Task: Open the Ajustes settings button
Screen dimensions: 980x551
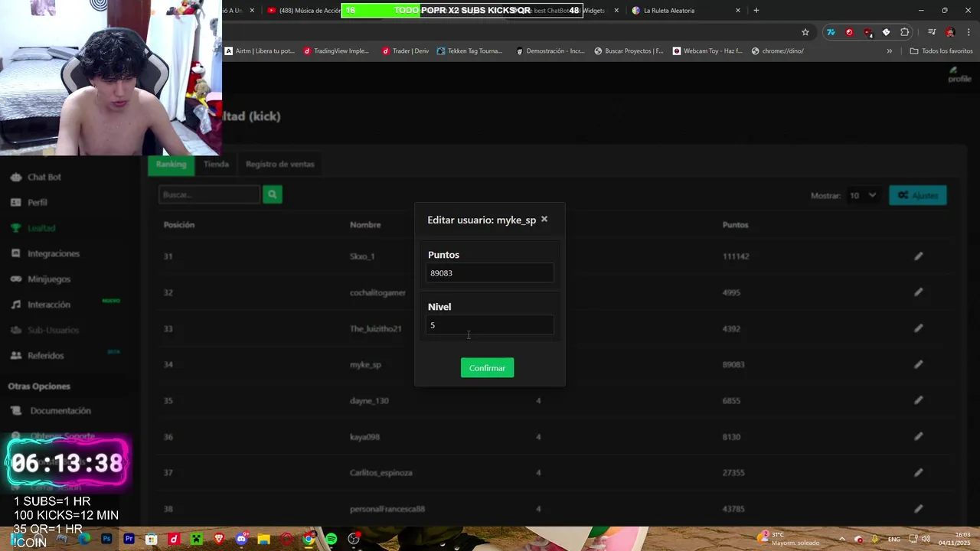Action: point(918,196)
